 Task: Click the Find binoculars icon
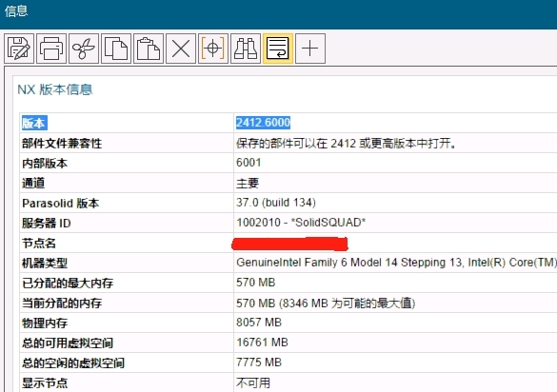coord(246,49)
